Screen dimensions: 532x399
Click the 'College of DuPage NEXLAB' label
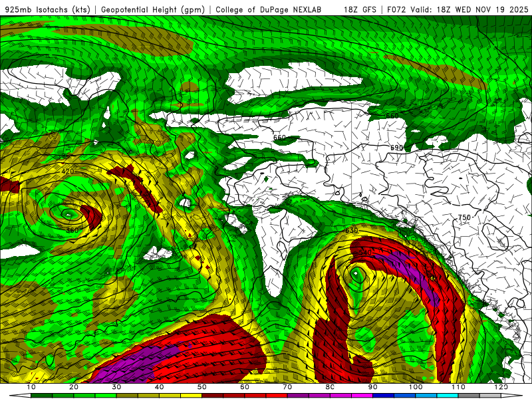point(268,9)
